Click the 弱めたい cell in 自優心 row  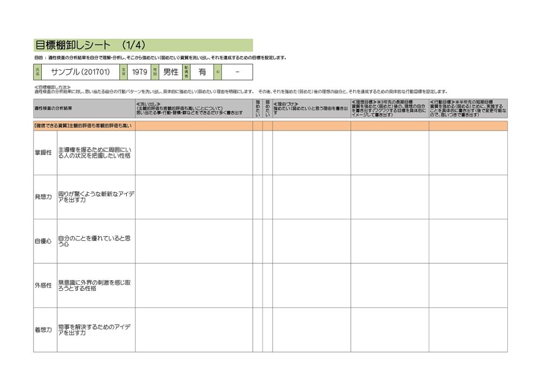(268, 241)
